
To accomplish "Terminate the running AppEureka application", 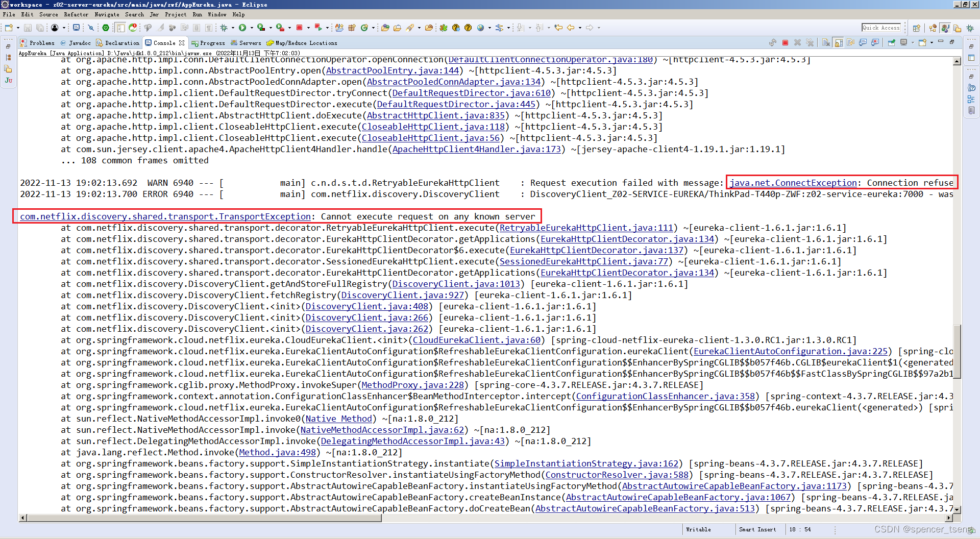I will (x=786, y=43).
